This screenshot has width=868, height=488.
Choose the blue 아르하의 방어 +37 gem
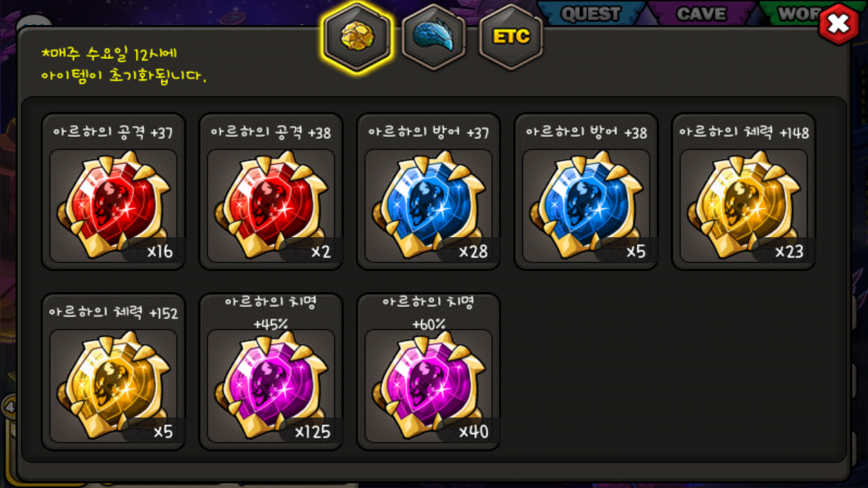pyautogui.click(x=428, y=191)
